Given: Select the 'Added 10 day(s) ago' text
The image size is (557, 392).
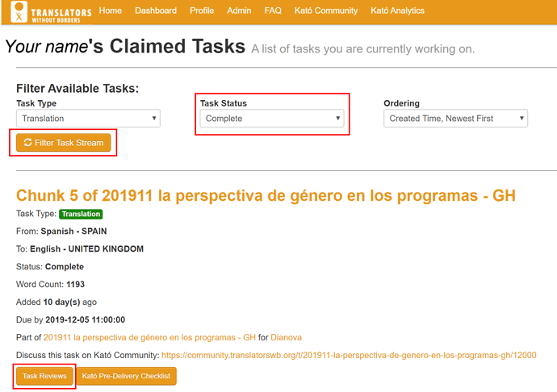Looking at the screenshot, I should [57, 302].
